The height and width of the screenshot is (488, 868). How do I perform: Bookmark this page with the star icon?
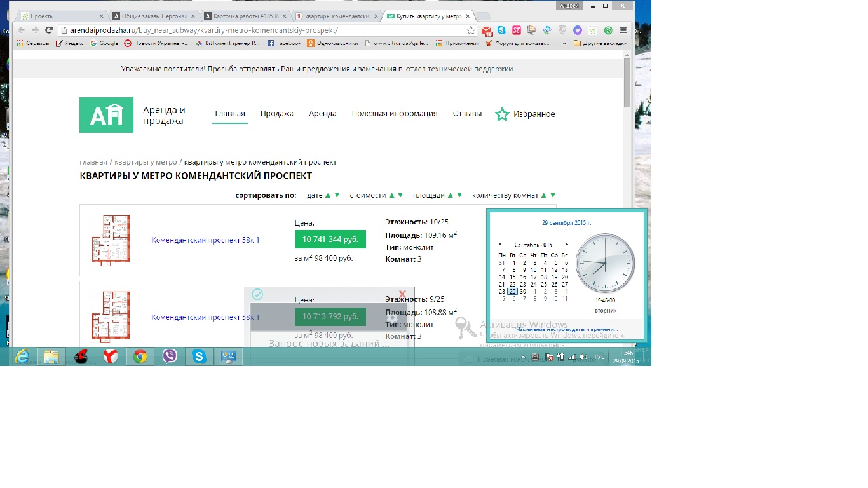coord(471,30)
